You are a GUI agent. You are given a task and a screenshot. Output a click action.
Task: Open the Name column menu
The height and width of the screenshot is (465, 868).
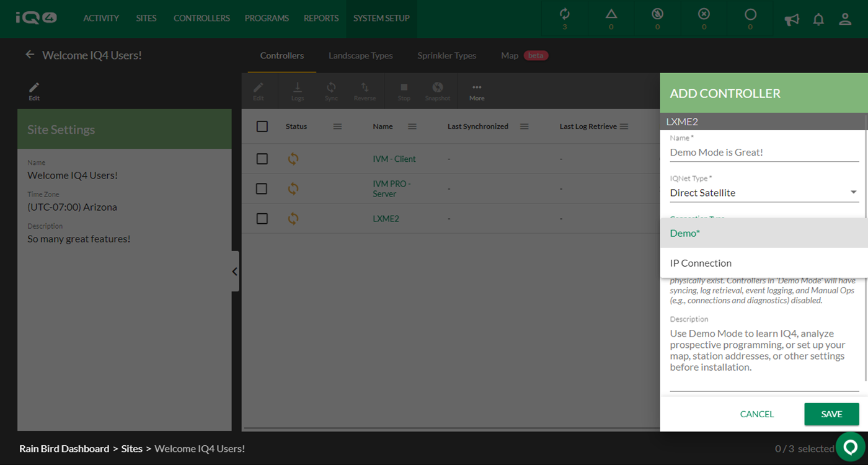pos(412,126)
